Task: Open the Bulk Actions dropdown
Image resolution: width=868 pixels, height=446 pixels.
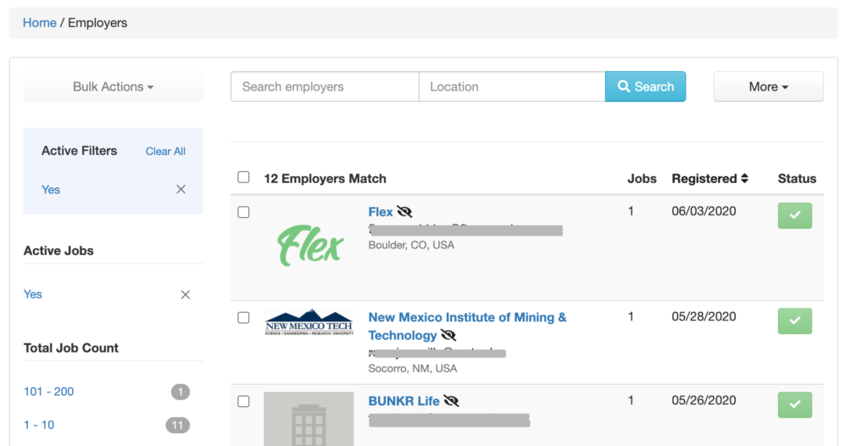Action: pyautogui.click(x=114, y=86)
